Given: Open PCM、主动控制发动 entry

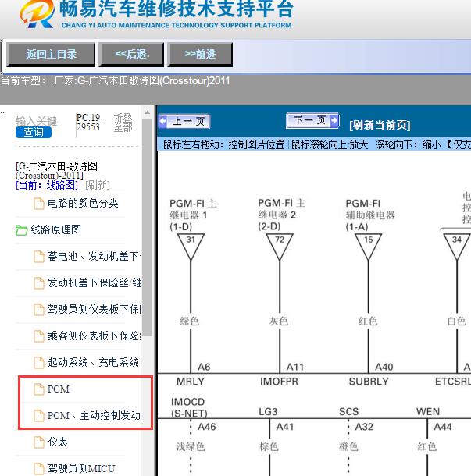Looking at the screenshot, I should [x=94, y=415].
